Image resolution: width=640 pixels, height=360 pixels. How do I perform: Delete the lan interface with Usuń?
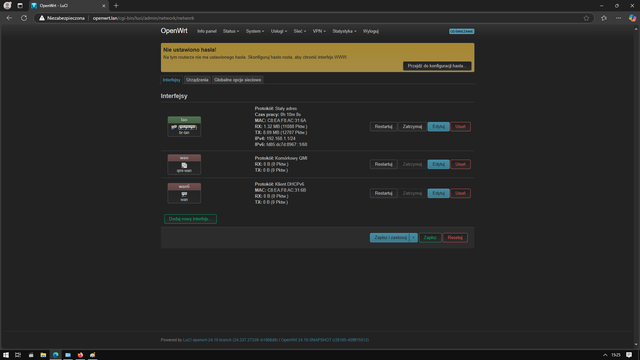460,127
